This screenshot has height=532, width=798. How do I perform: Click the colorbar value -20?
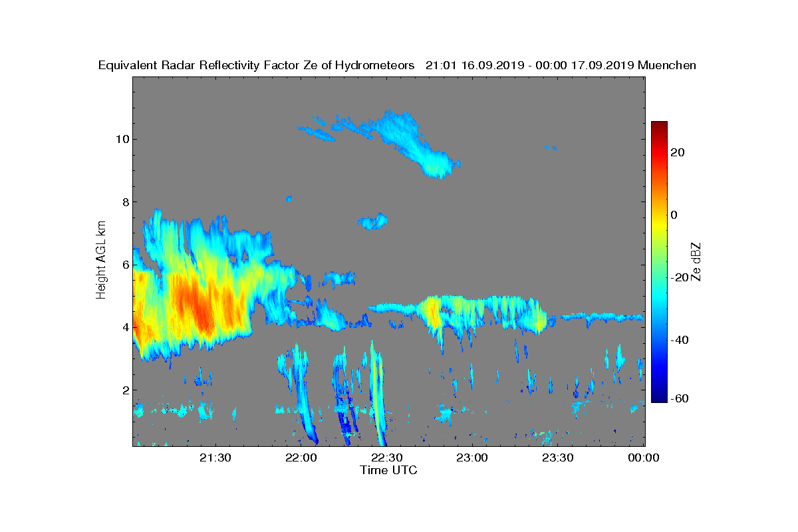[x=680, y=278]
